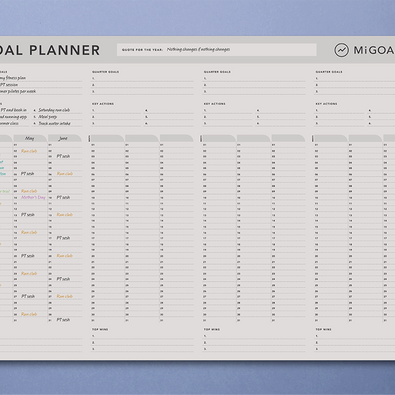The image size is (395, 395).
Task: Click "PT sesh" on June 31
Action: [63, 320]
